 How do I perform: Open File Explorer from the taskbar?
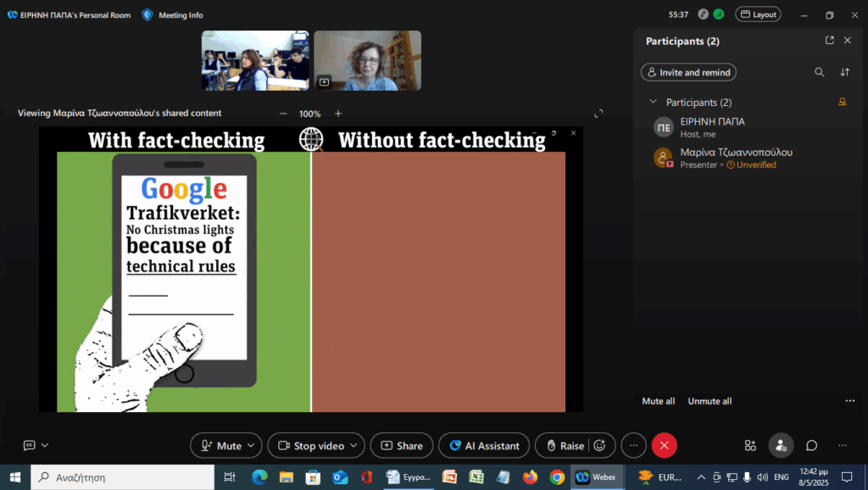click(287, 477)
